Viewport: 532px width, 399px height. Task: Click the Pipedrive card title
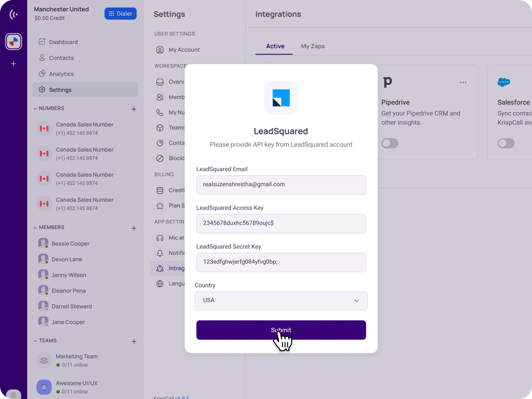395,102
